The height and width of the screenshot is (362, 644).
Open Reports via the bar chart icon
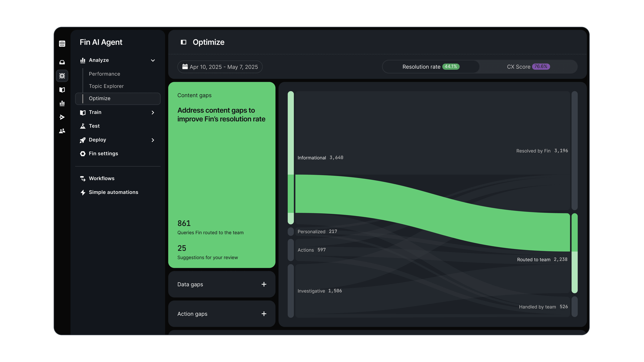point(62,103)
